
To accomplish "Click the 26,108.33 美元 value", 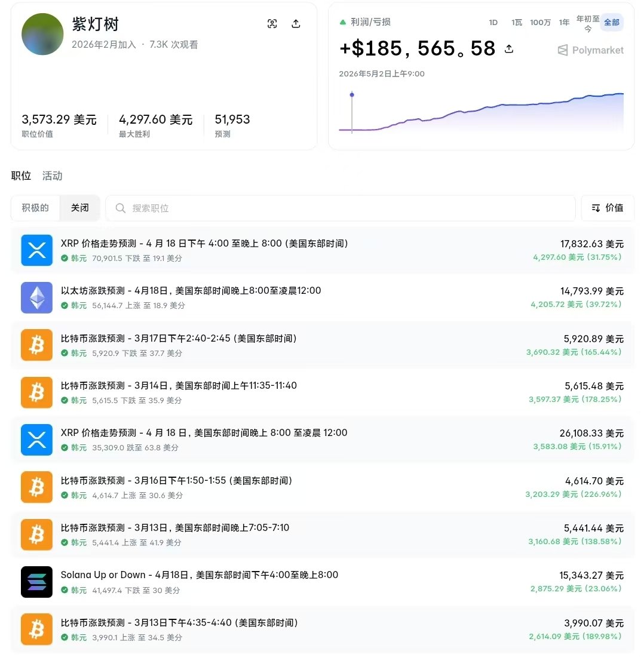I will [591, 433].
